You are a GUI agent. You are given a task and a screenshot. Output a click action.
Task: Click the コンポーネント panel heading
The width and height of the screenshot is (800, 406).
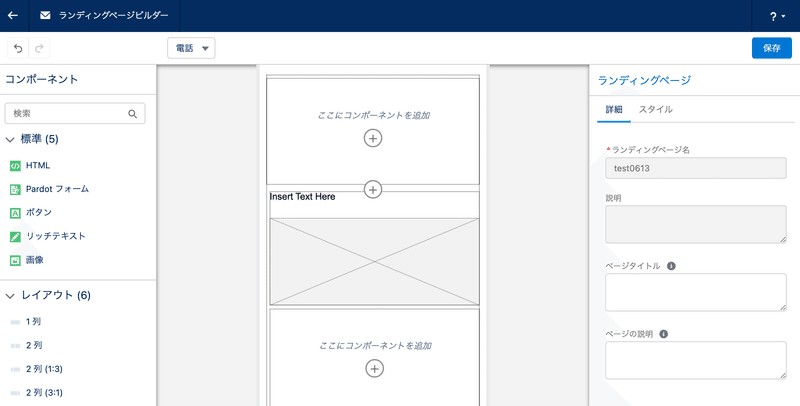coord(41,79)
